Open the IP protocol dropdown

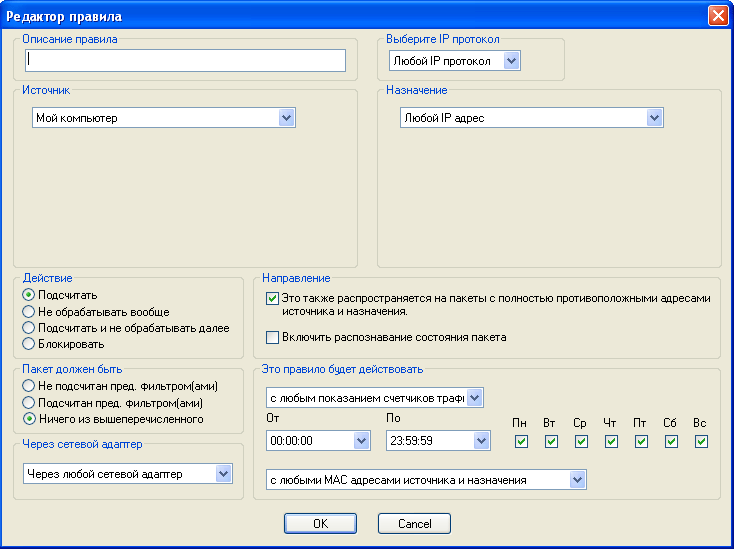coord(512,62)
